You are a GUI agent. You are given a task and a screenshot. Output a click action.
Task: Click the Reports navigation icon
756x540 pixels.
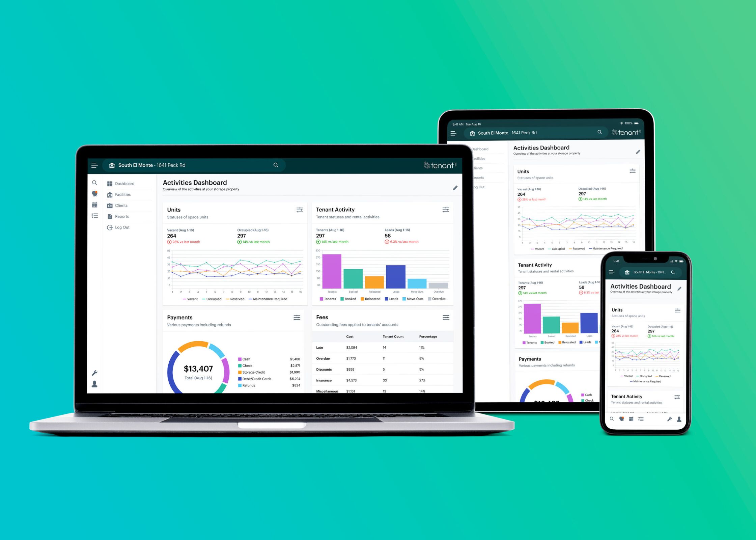coord(110,217)
